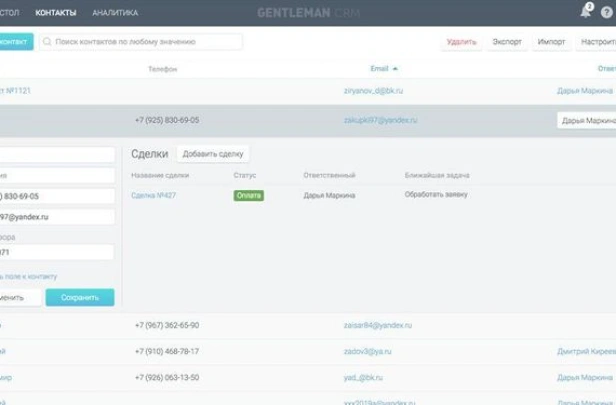Switch to the Аналитика tab
The image size is (616, 405).
[115, 13]
